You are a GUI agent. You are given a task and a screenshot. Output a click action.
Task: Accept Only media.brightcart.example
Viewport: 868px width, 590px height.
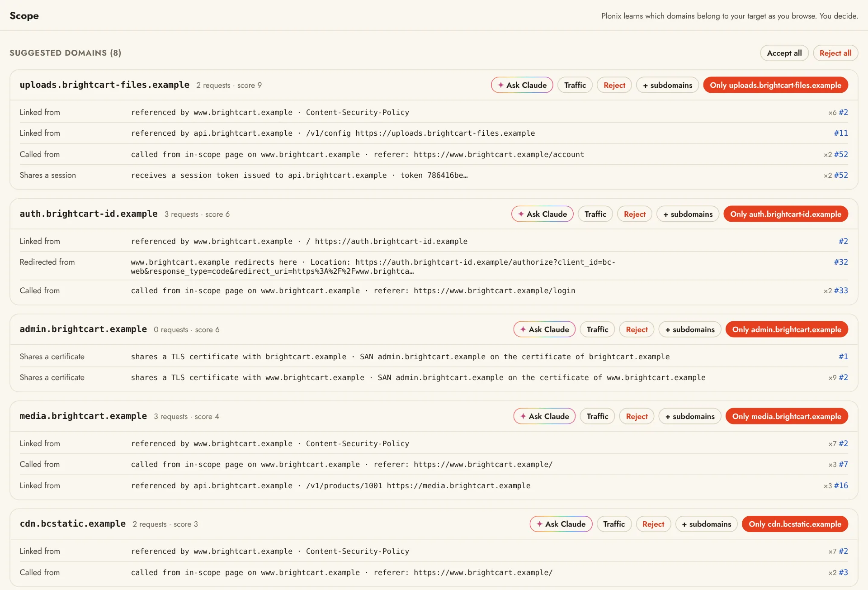tap(787, 416)
